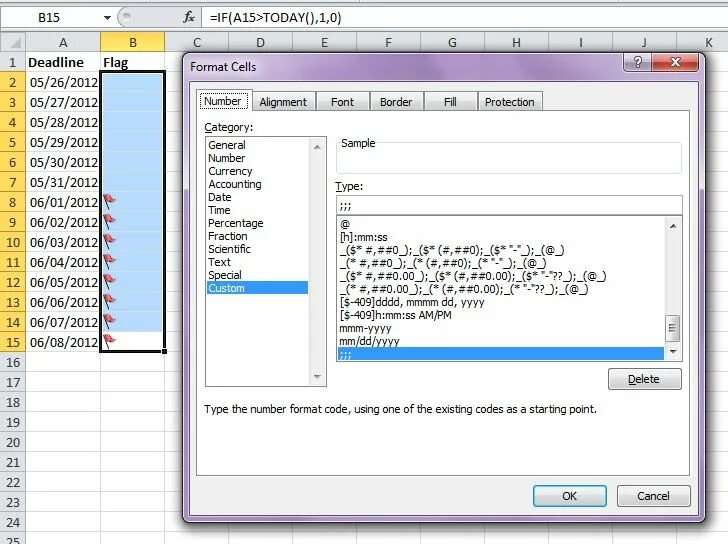
Task: Select row 20 header
Action: click(x=13, y=442)
